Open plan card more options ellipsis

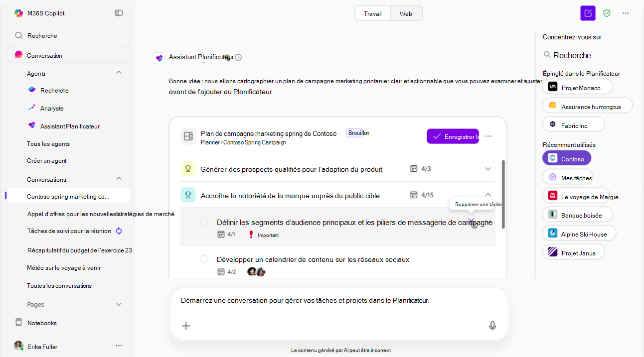pyautogui.click(x=488, y=136)
